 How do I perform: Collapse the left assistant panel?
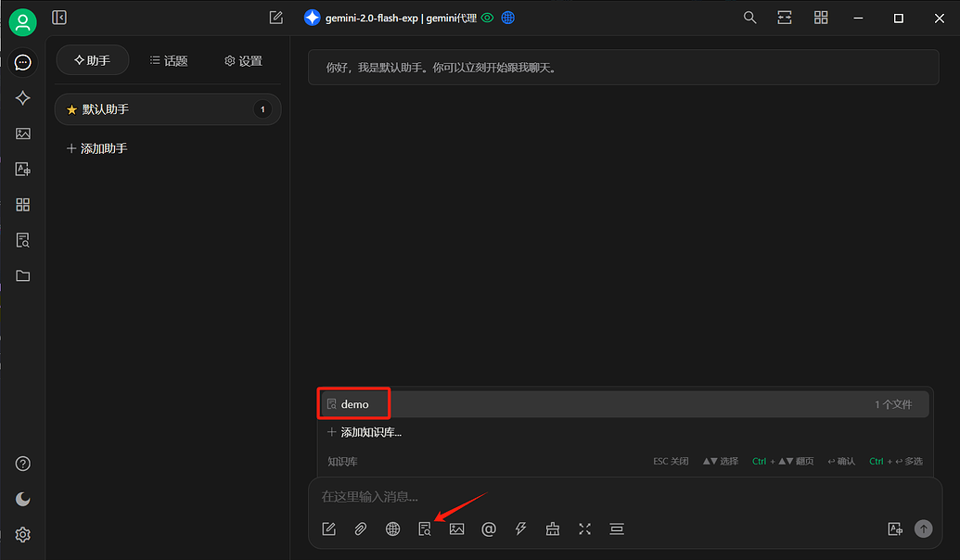tap(59, 18)
